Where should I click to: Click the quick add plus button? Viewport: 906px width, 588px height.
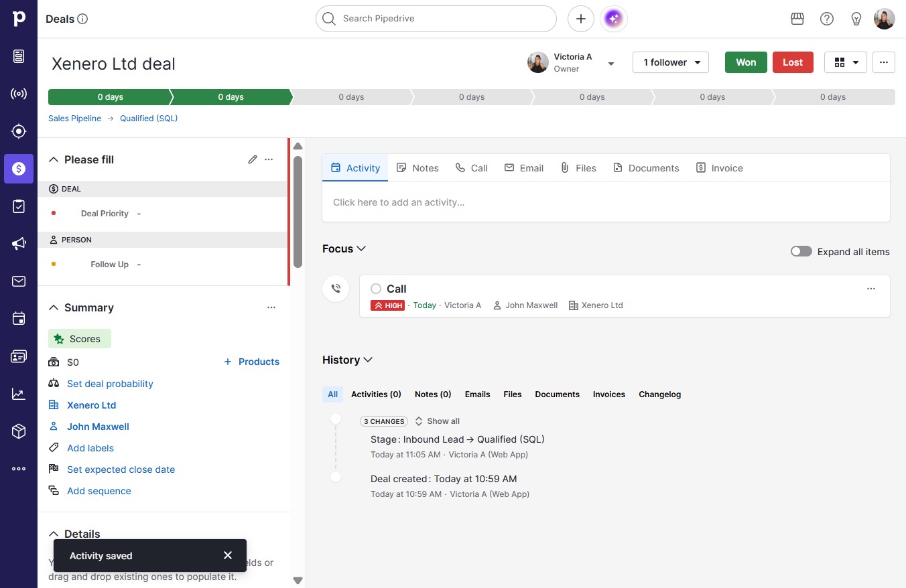[x=581, y=19]
